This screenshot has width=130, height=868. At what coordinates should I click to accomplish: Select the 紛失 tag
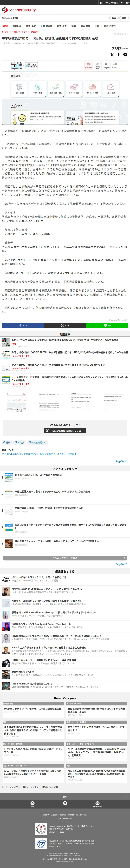(x=6, y=442)
